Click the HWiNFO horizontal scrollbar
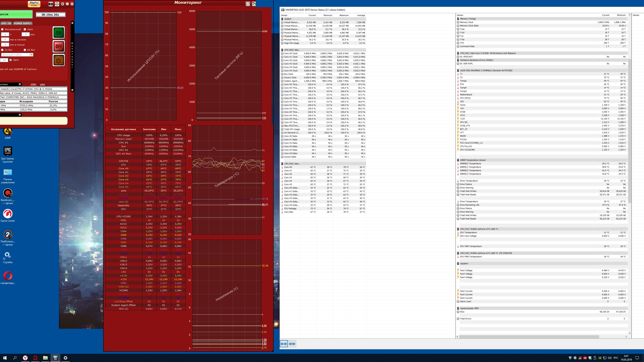This screenshot has height=362, width=644. pos(529,337)
